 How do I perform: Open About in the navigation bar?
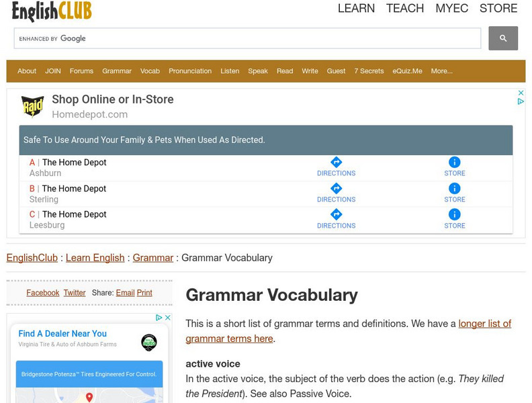tap(27, 71)
